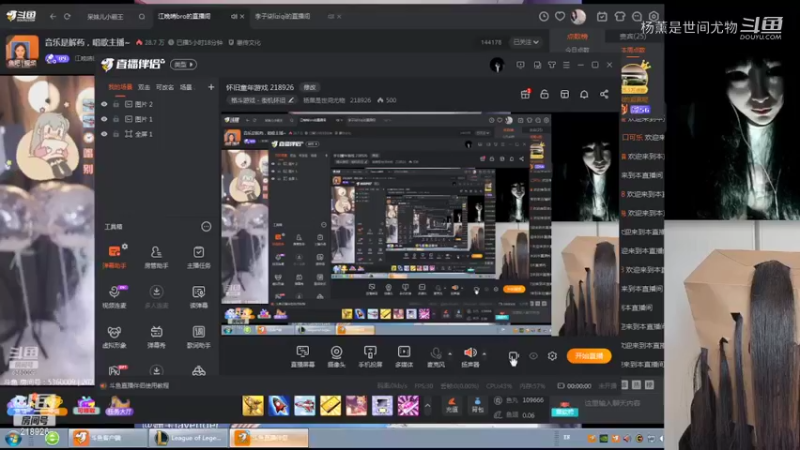Click user avatar in Douyu top bar
Viewport: 800px width, 450px height.
(578, 17)
